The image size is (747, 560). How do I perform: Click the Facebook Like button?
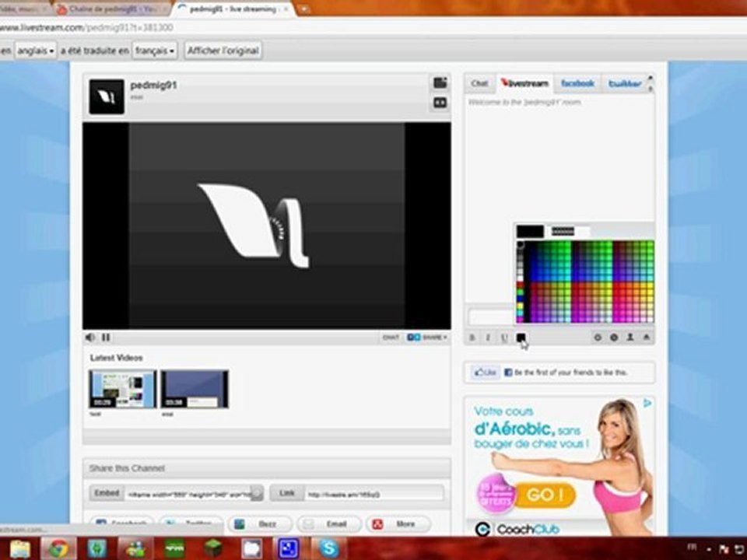[x=486, y=373]
